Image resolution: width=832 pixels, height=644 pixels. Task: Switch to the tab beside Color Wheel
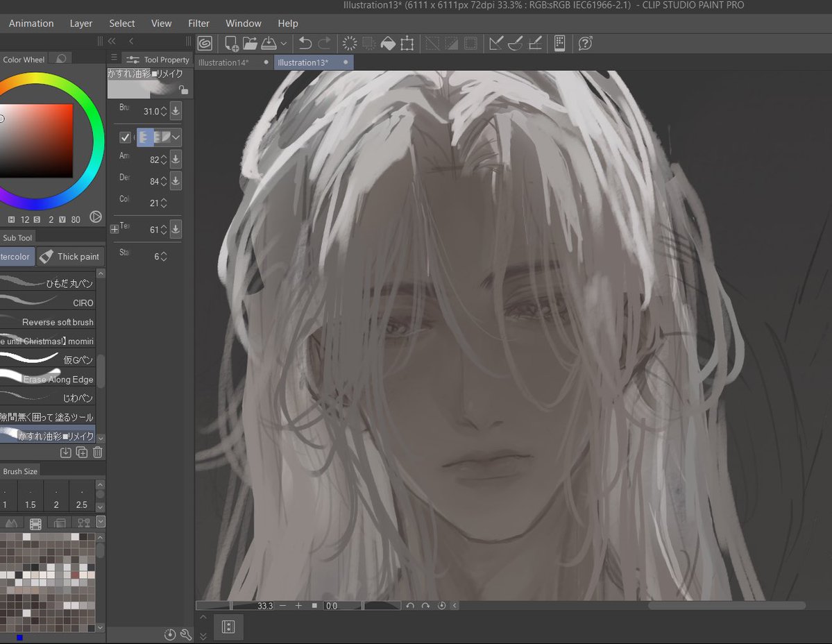(x=61, y=59)
